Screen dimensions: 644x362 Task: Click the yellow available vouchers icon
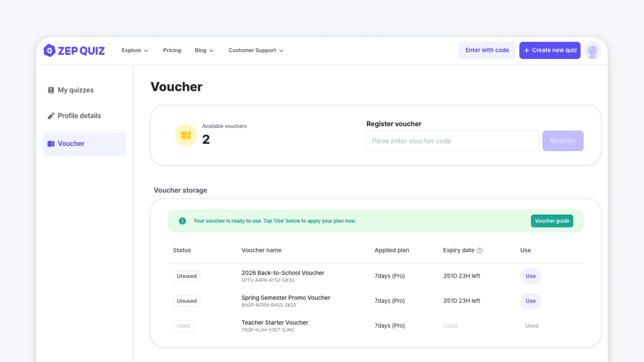tap(186, 135)
